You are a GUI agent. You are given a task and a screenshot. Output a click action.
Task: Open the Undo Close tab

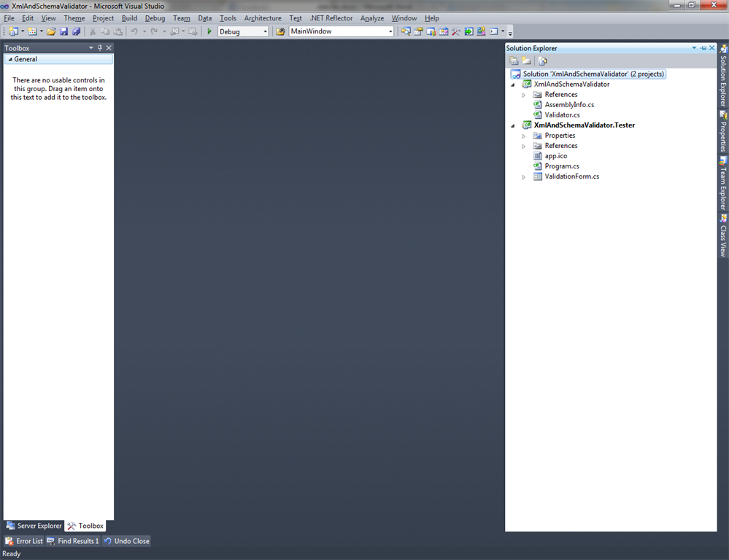[x=126, y=541]
